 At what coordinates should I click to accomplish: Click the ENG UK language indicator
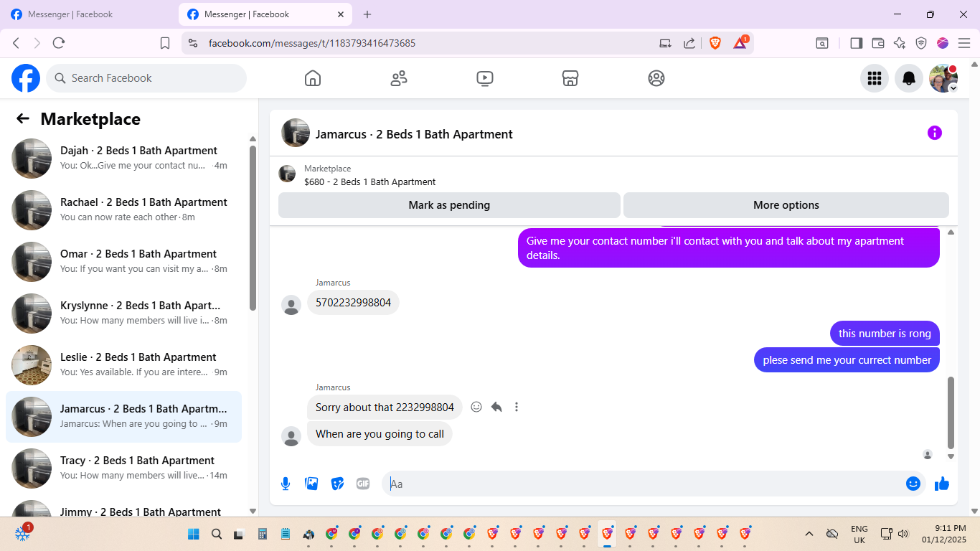coord(859,534)
